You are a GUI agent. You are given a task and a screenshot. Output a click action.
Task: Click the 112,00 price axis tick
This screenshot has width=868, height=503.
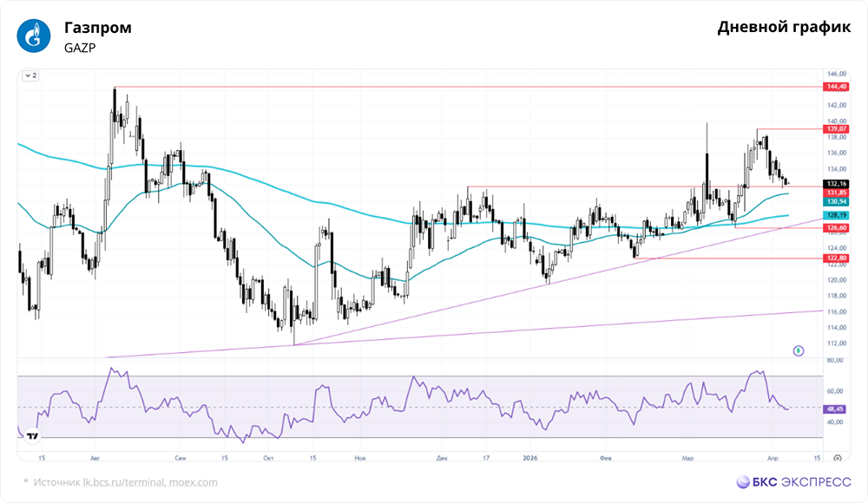click(837, 343)
